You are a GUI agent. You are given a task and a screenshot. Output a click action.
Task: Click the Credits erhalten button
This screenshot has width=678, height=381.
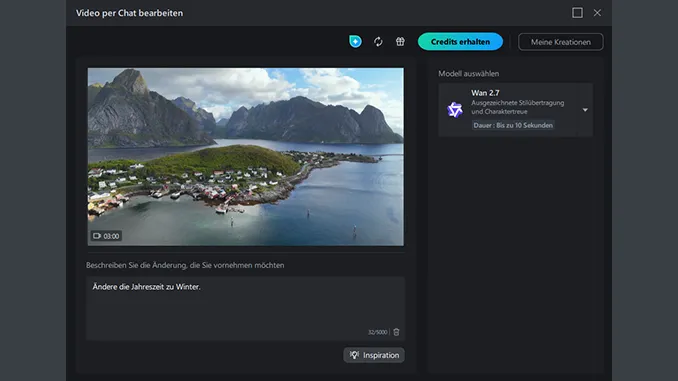[x=460, y=42]
